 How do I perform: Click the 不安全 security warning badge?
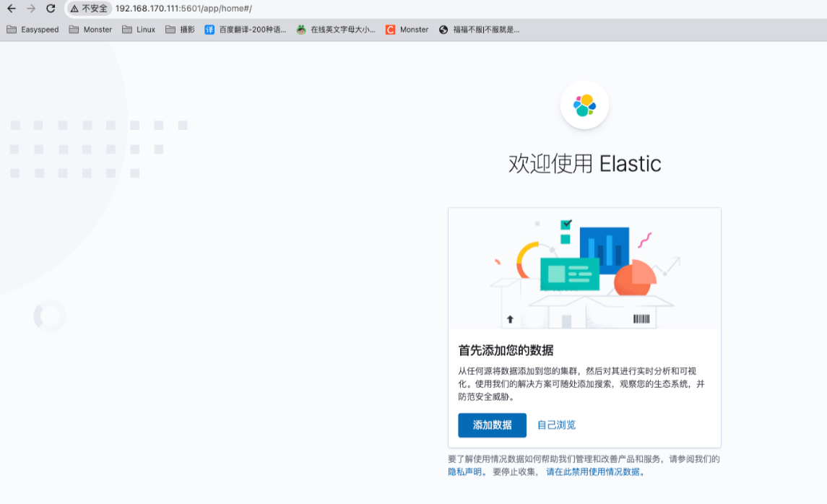(89, 9)
